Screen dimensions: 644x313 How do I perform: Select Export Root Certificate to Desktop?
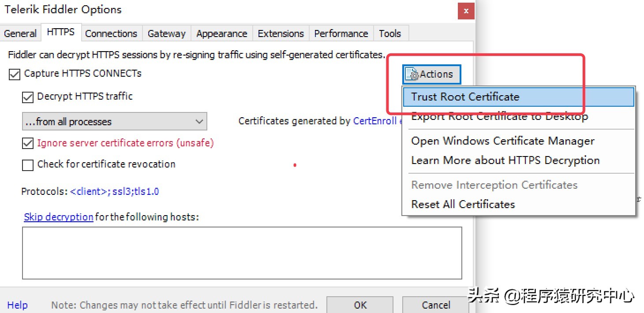518,116
